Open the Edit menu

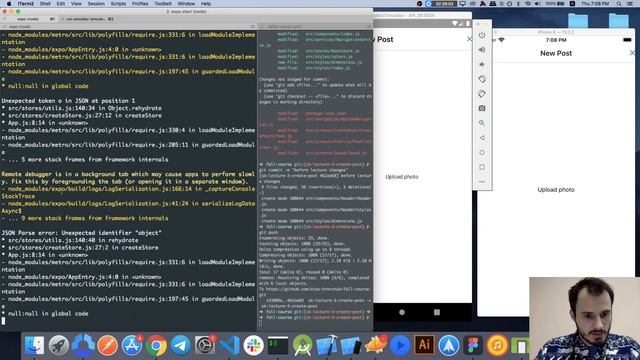point(61,4)
